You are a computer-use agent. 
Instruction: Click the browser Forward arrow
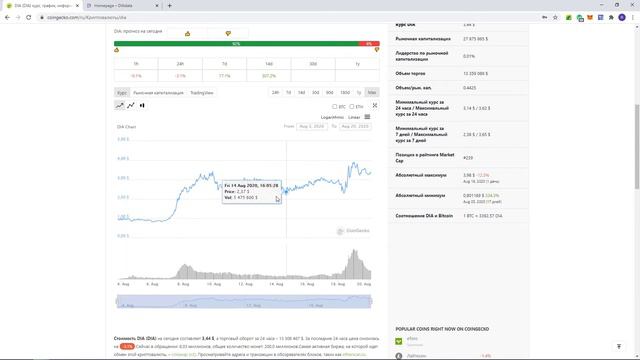tap(18, 18)
